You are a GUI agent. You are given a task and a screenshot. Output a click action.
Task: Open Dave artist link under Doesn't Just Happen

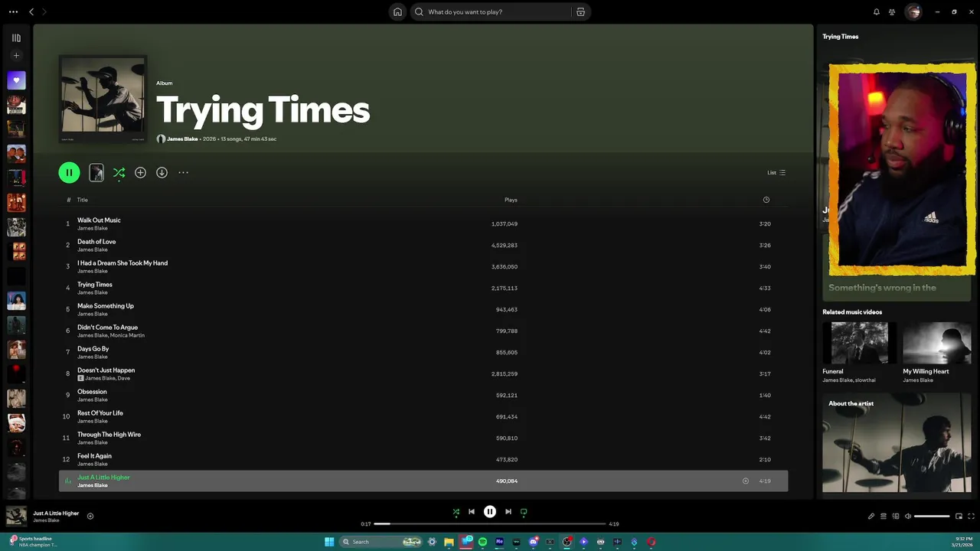(124, 378)
